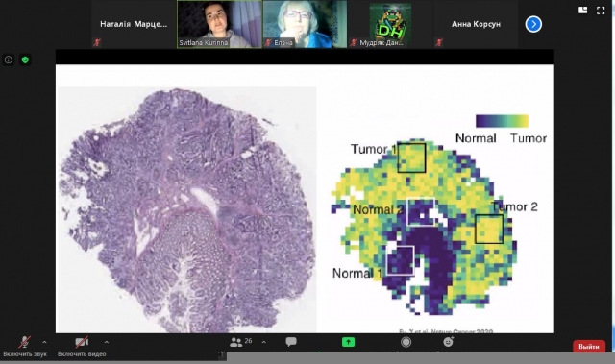Click the Tumor 2 black box on heatmap
The width and height of the screenshot is (615, 364).
pos(489,230)
